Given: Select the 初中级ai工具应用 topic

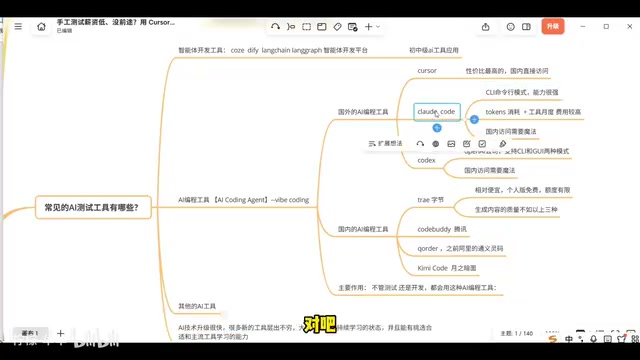Looking at the screenshot, I should (x=433, y=50).
